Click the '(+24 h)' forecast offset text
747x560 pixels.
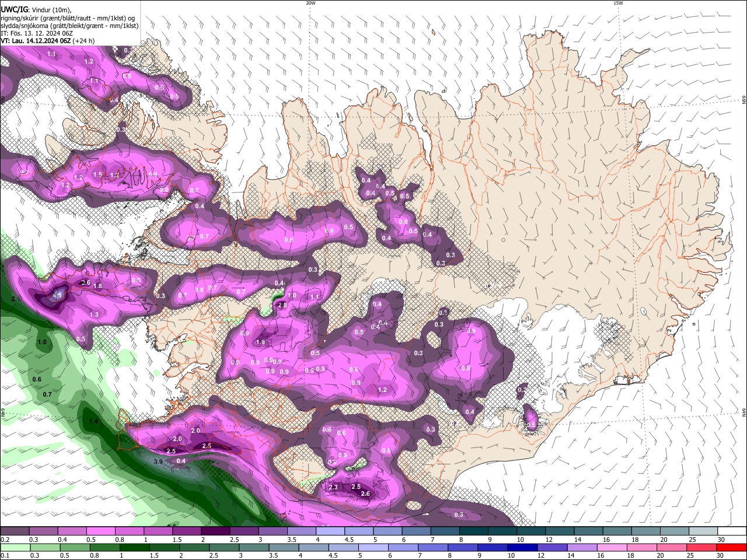[84, 41]
